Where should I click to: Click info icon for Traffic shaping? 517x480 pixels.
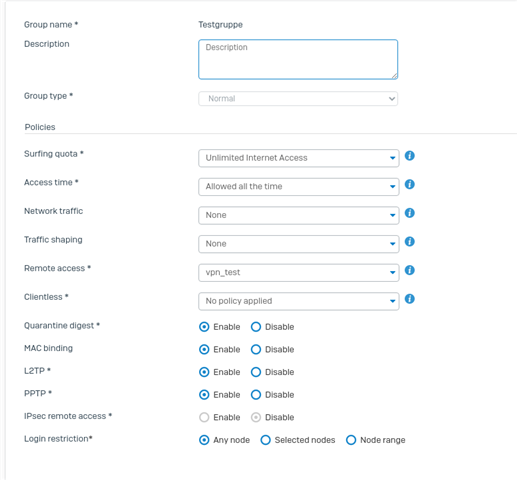click(409, 242)
